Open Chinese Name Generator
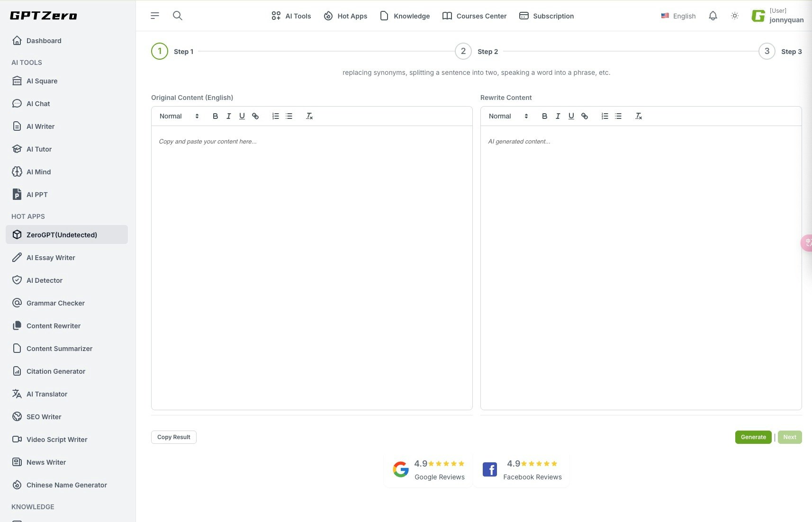Image resolution: width=812 pixels, height=522 pixels. [67, 485]
